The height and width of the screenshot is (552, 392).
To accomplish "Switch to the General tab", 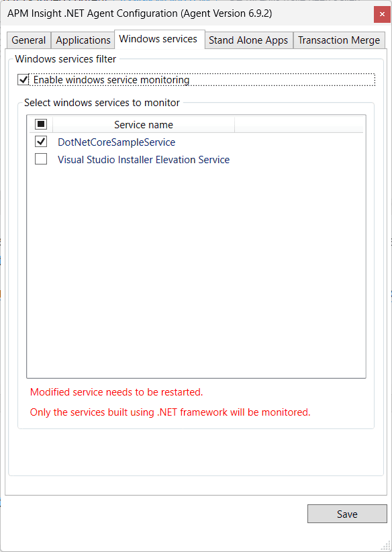I will (29, 40).
